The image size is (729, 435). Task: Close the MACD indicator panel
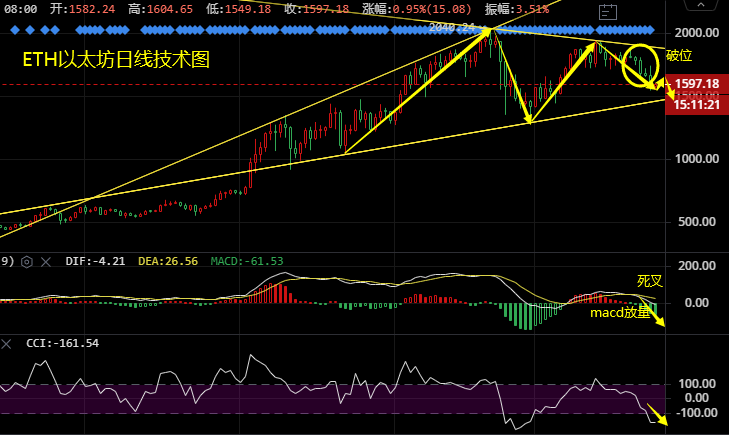click(x=46, y=262)
